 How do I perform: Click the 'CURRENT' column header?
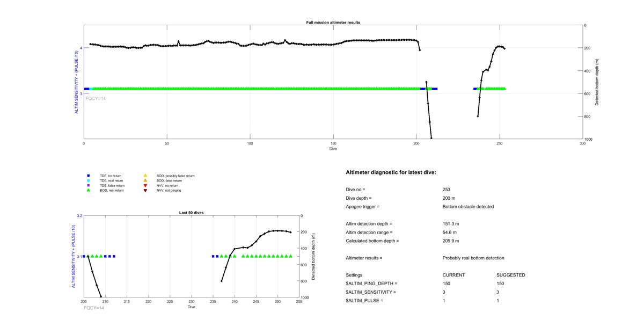click(x=454, y=275)
